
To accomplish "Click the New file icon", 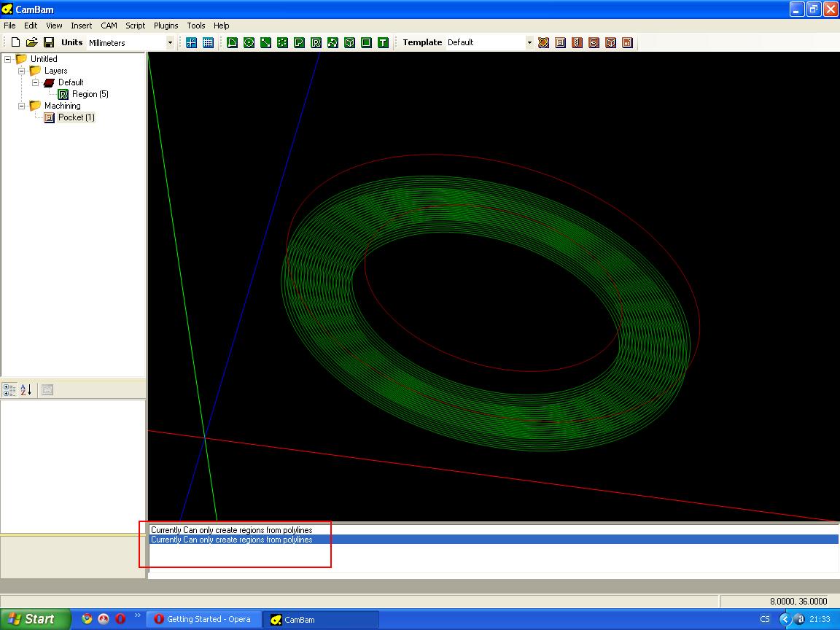I will click(15, 42).
